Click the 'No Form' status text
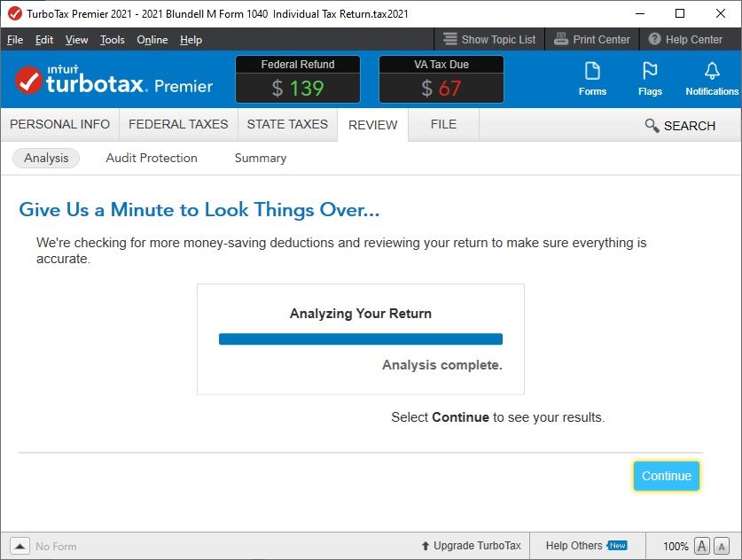This screenshot has height=560, width=742. pyautogui.click(x=56, y=547)
